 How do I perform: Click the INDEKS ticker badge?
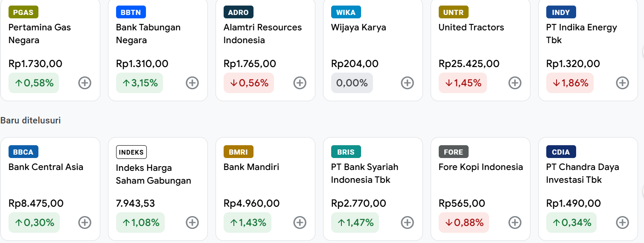(131, 152)
